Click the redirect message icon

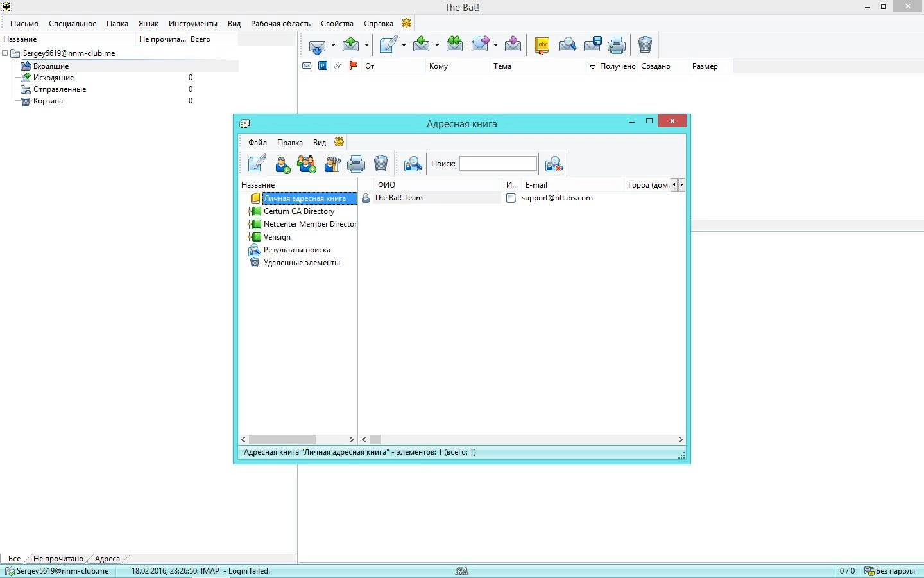[x=513, y=45]
